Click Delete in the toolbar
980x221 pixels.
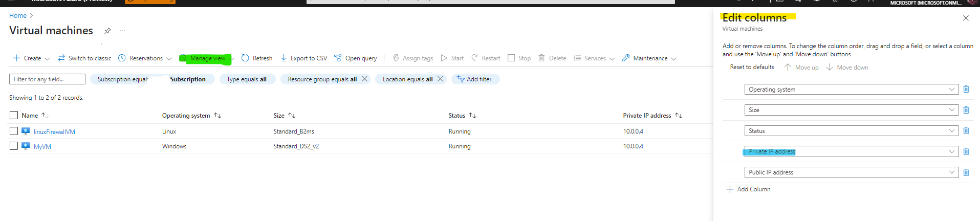pyautogui.click(x=552, y=58)
